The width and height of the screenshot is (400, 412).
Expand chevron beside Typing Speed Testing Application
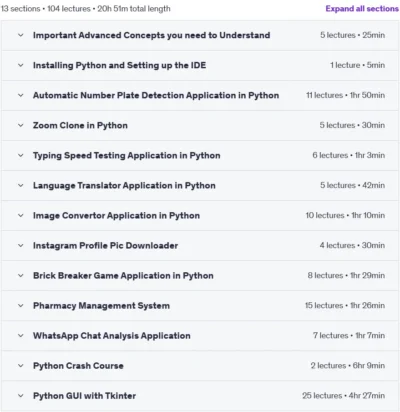(21, 155)
